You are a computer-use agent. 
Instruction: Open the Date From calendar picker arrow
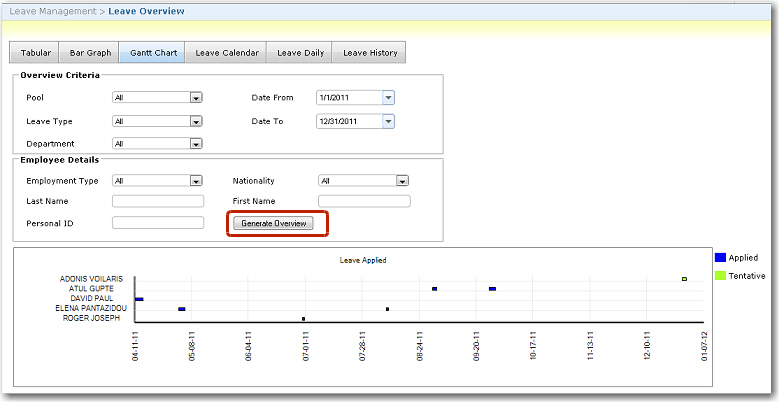(x=389, y=98)
